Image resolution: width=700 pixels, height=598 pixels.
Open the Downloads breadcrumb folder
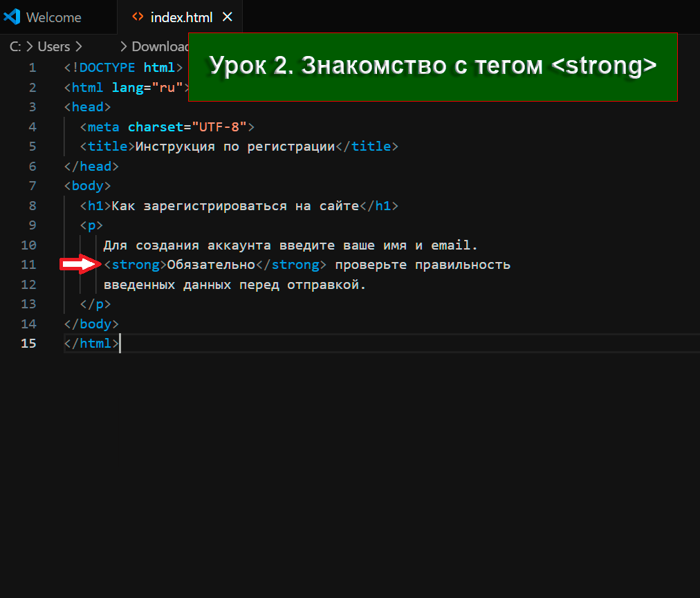pos(160,46)
